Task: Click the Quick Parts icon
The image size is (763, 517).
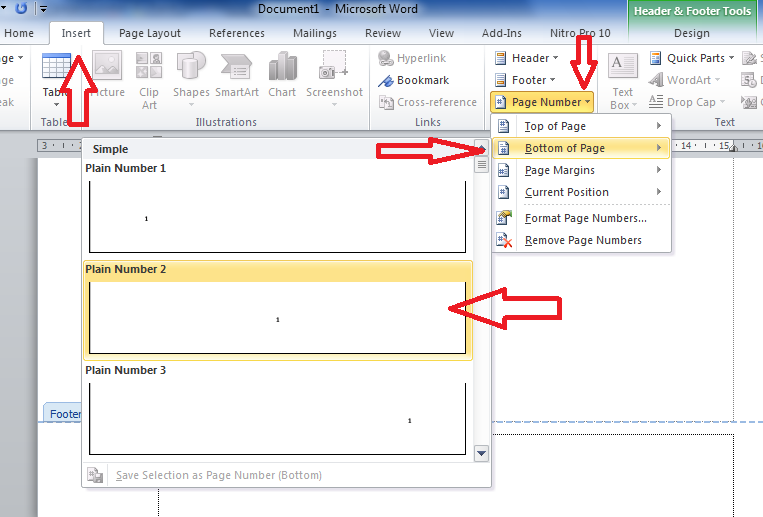Action: pyautogui.click(x=656, y=58)
